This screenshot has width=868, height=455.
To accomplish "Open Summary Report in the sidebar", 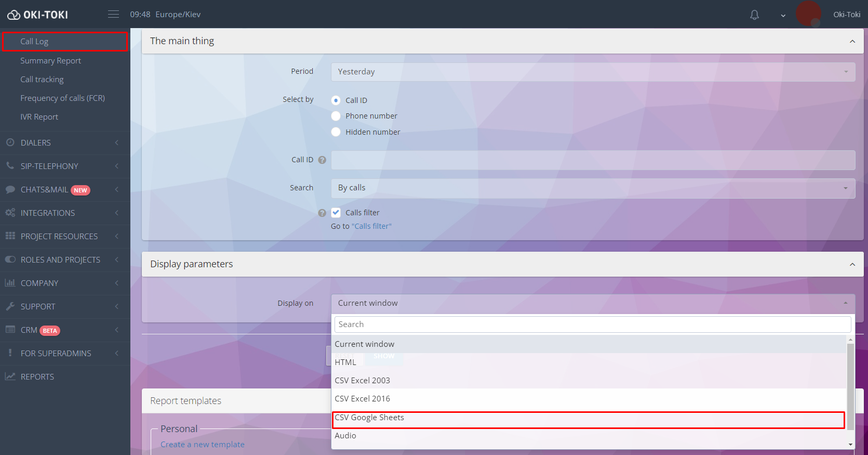I will [x=51, y=61].
